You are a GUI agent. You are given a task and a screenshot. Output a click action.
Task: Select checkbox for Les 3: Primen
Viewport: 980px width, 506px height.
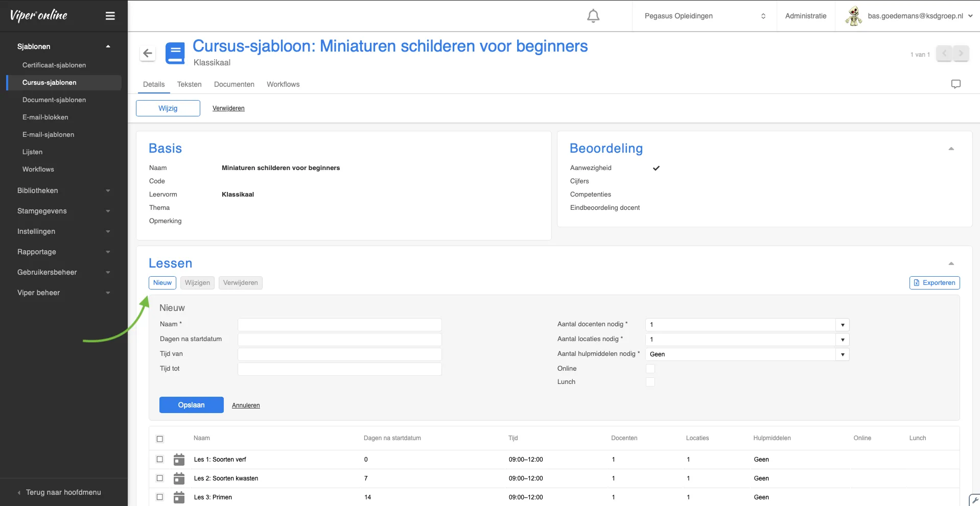(160, 497)
